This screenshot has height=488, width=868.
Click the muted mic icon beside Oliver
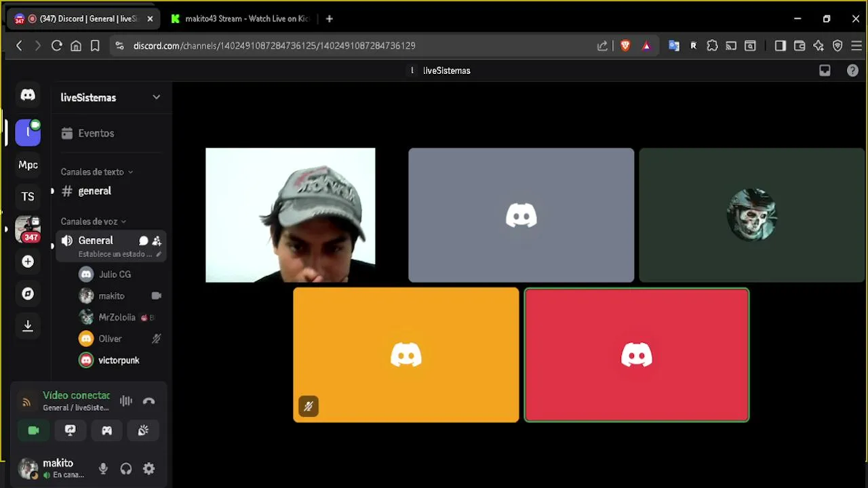[157, 339]
